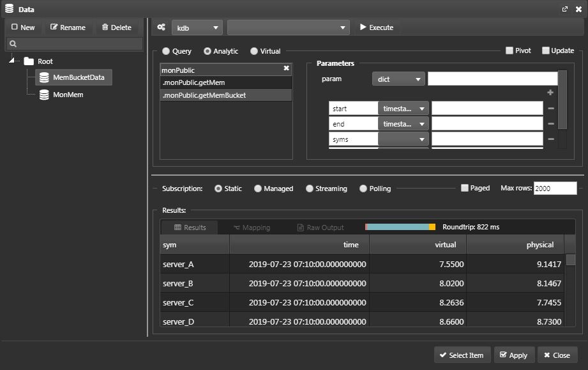Image resolution: width=588 pixels, height=370 pixels.
Task: Sort by the sym column header
Action: coord(195,245)
